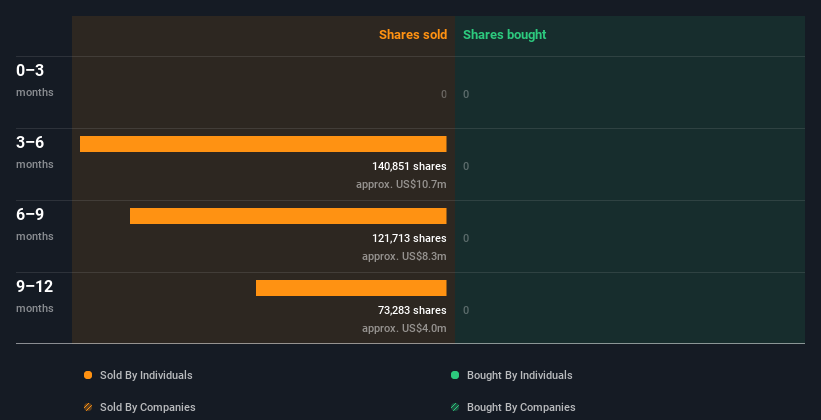Click the 9–12 months shares bought zero

click(x=466, y=311)
